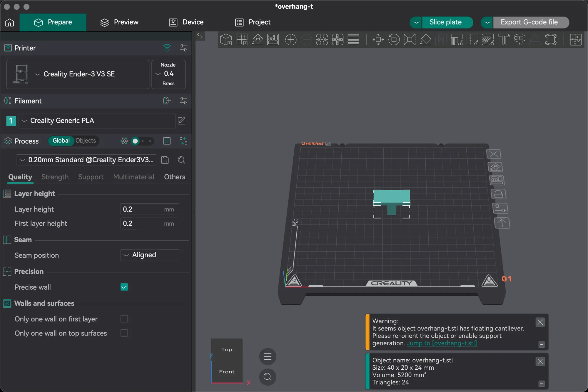Select the Move tool
Viewport: 588px width, 392px height.
click(x=378, y=39)
